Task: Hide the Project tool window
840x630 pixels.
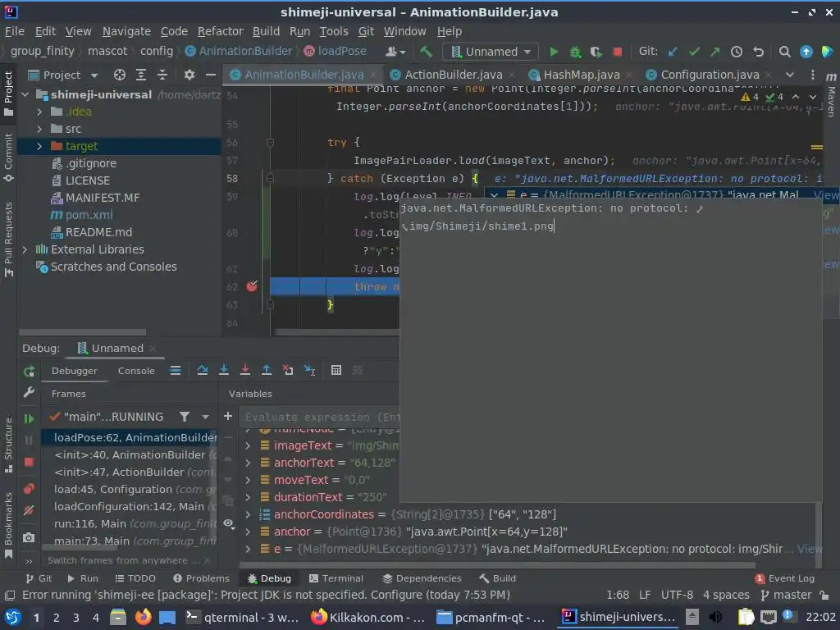Action: tap(211, 75)
